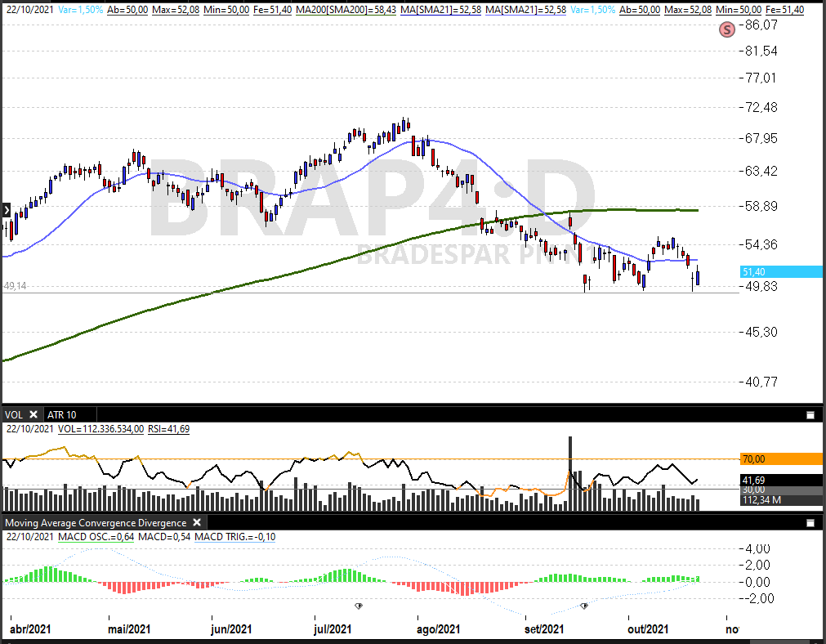Expand the left side panel arrow
This screenshot has height=644, width=826.
coord(6,210)
